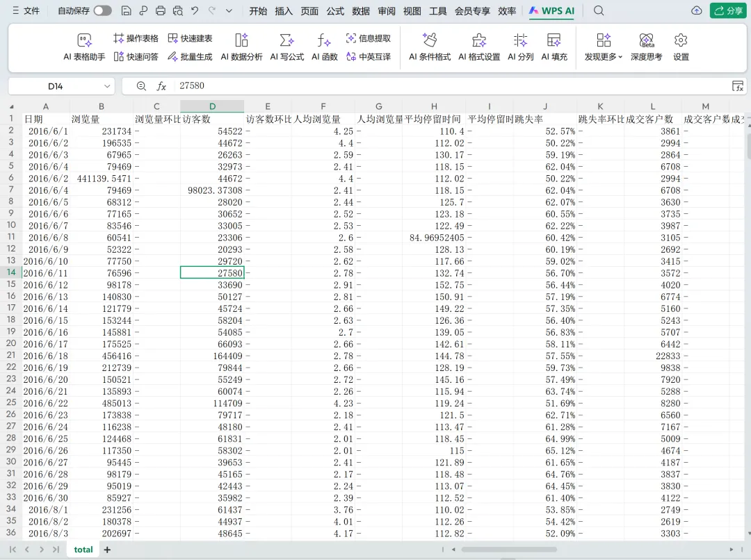Go to next sheet navigation arrow
This screenshot has height=560, width=751.
(42, 550)
